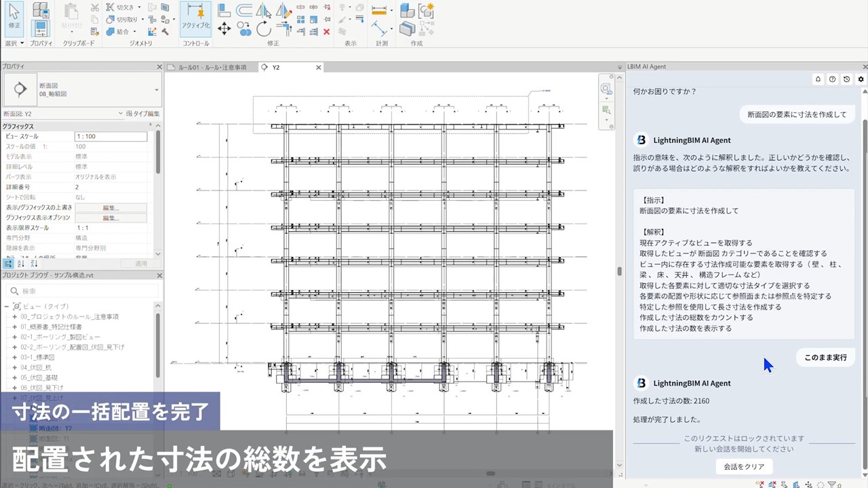Click the 会話をクリア button

743,466
